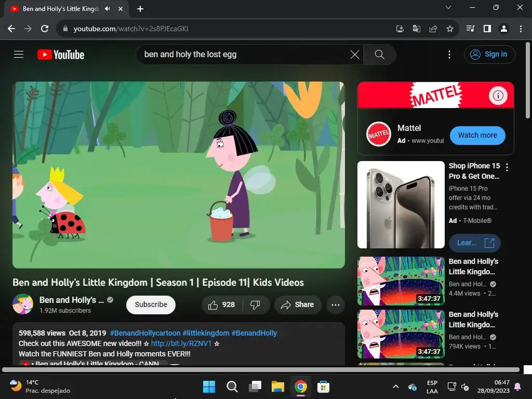Screen dimensions: 532x399
Task: Click the Learn more ad button
Action: 474,243
